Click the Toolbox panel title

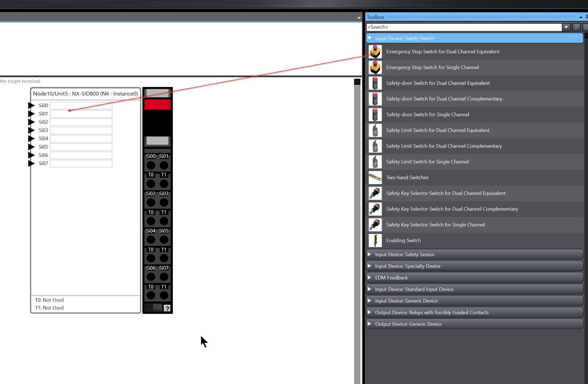pos(375,17)
